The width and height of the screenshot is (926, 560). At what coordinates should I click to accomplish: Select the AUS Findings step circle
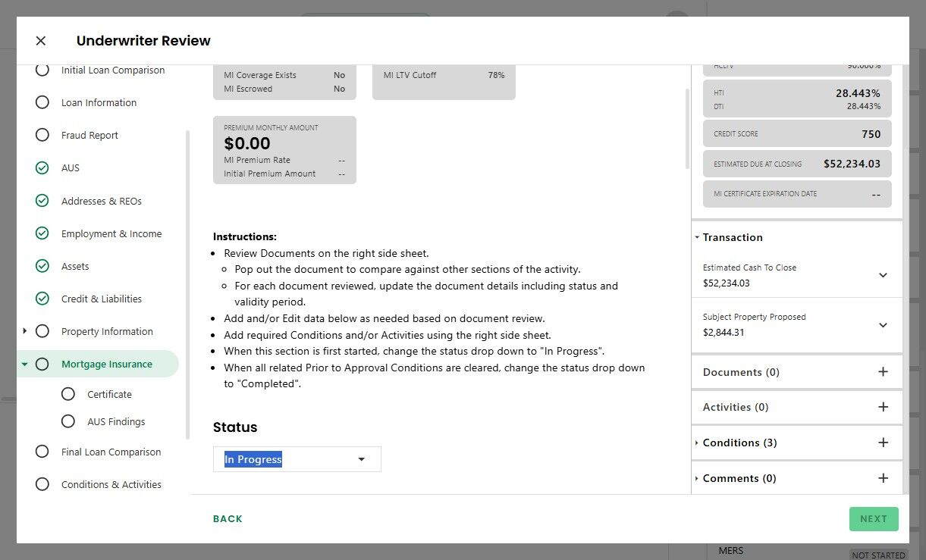[68, 421]
